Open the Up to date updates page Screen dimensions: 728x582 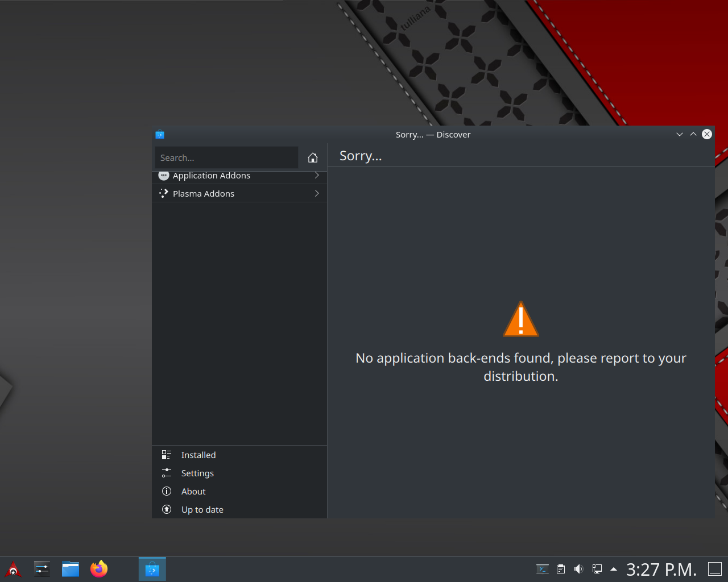(239, 509)
